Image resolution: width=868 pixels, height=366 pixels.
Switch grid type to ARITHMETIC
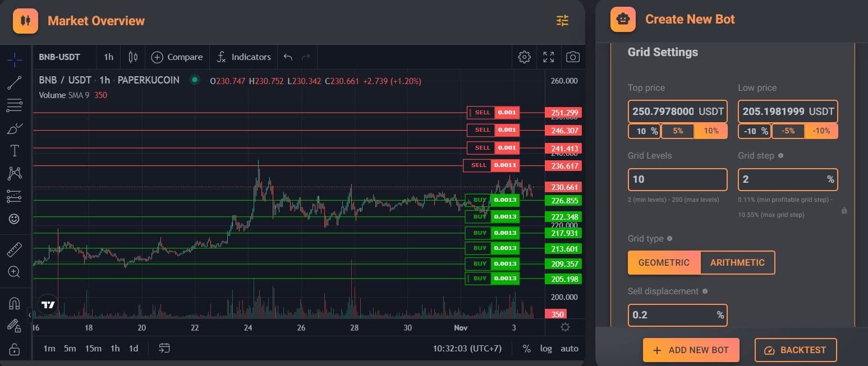click(x=737, y=262)
